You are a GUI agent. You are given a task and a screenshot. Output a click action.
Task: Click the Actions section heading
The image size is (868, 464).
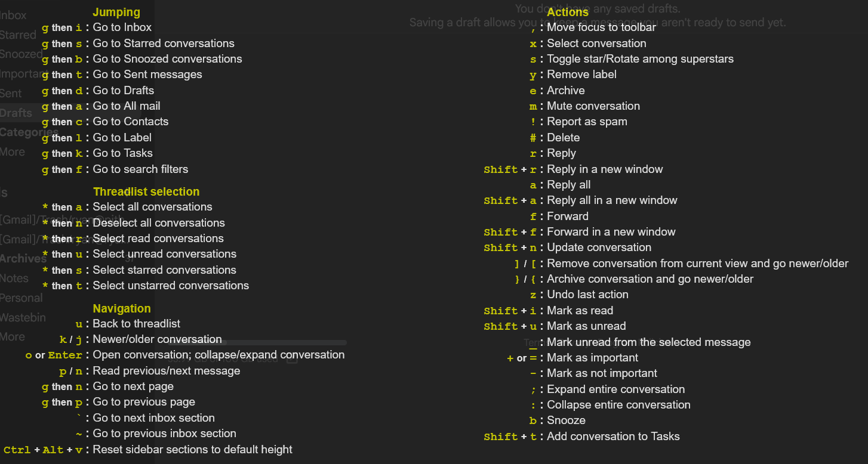click(x=568, y=12)
